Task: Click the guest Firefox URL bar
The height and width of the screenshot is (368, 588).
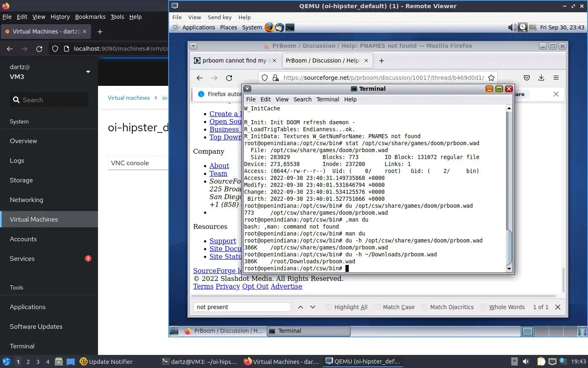Action: click(x=378, y=78)
